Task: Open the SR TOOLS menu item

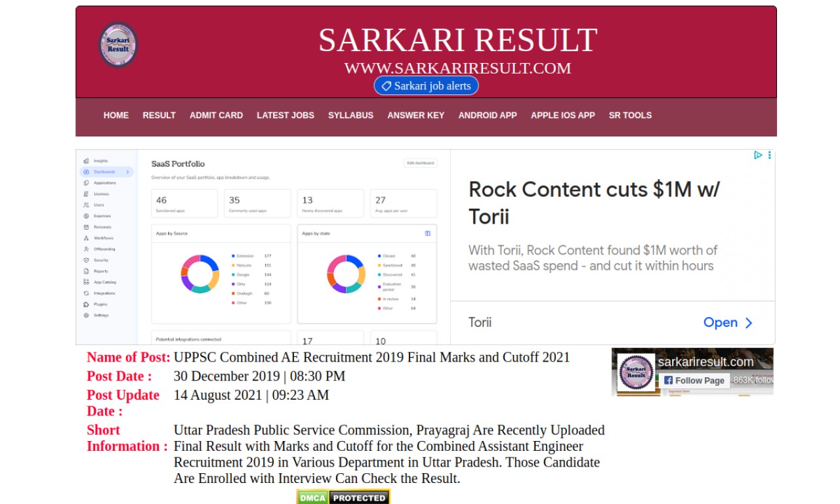Action: pos(630,115)
